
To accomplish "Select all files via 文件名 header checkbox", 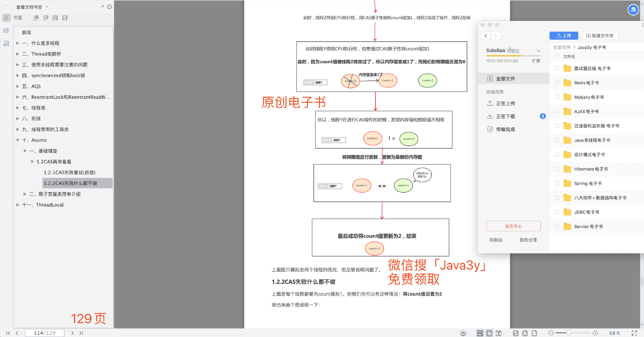I will [557, 56].
